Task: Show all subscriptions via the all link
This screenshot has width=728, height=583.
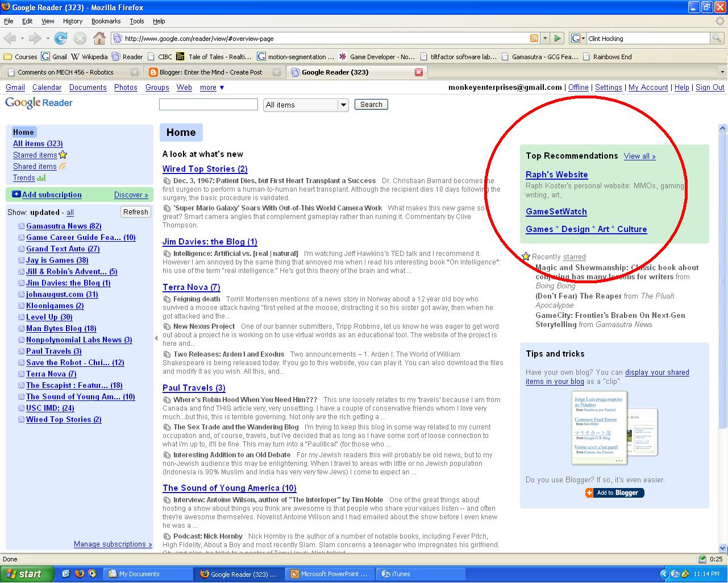Action: [70, 212]
